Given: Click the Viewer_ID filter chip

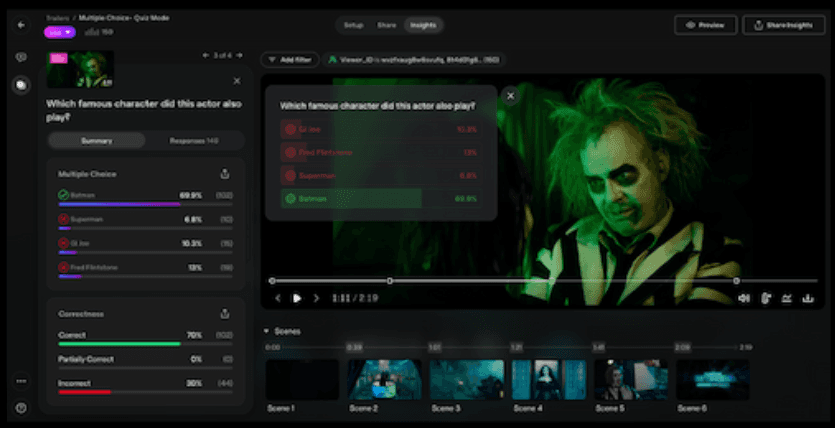Looking at the screenshot, I should tap(414, 60).
